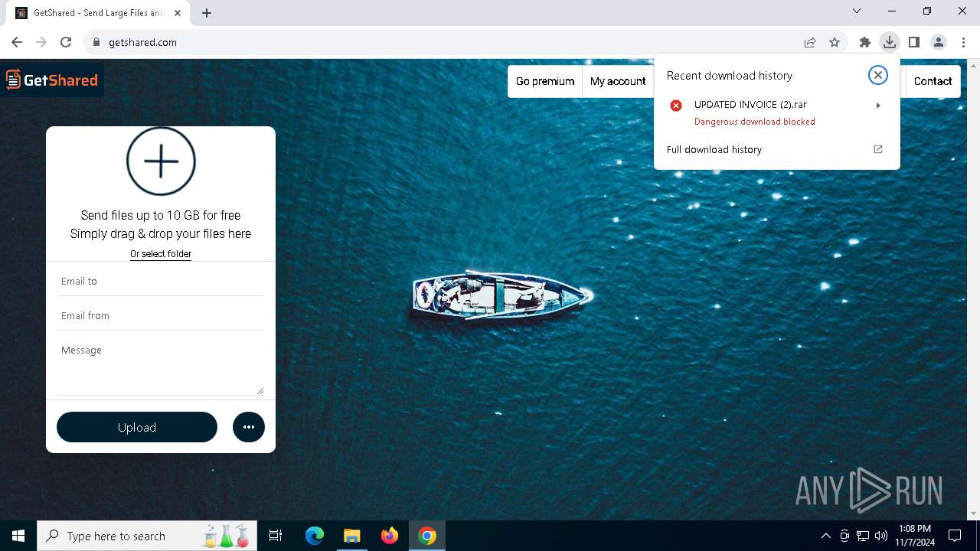Click the UPDATED INVOICE (2).rar entry
Viewport: 980px width, 551px height.
coord(777,112)
